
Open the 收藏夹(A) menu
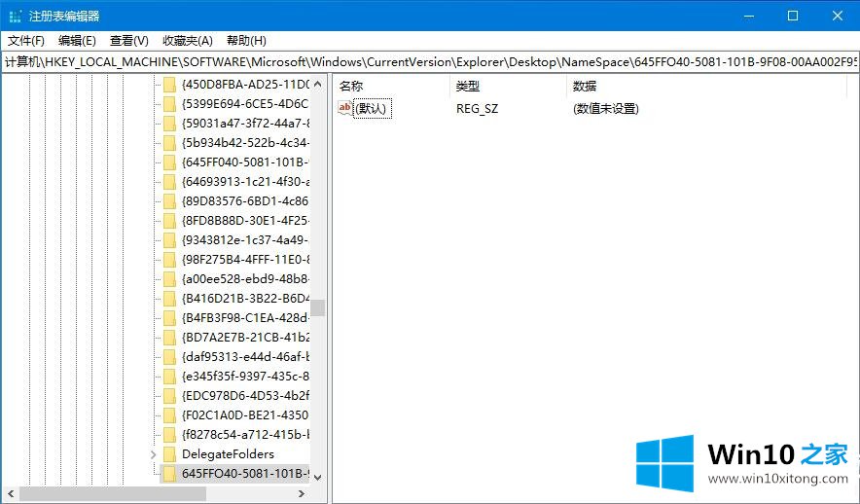(x=188, y=41)
